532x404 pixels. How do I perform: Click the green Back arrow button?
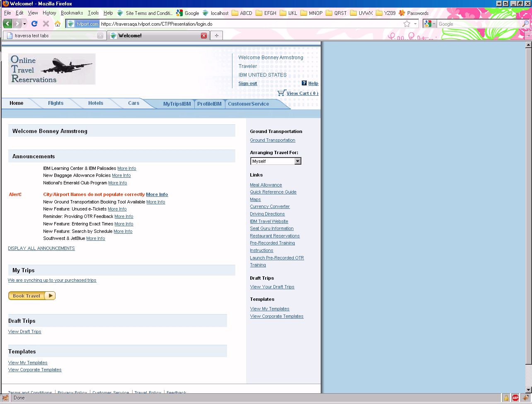(7, 24)
